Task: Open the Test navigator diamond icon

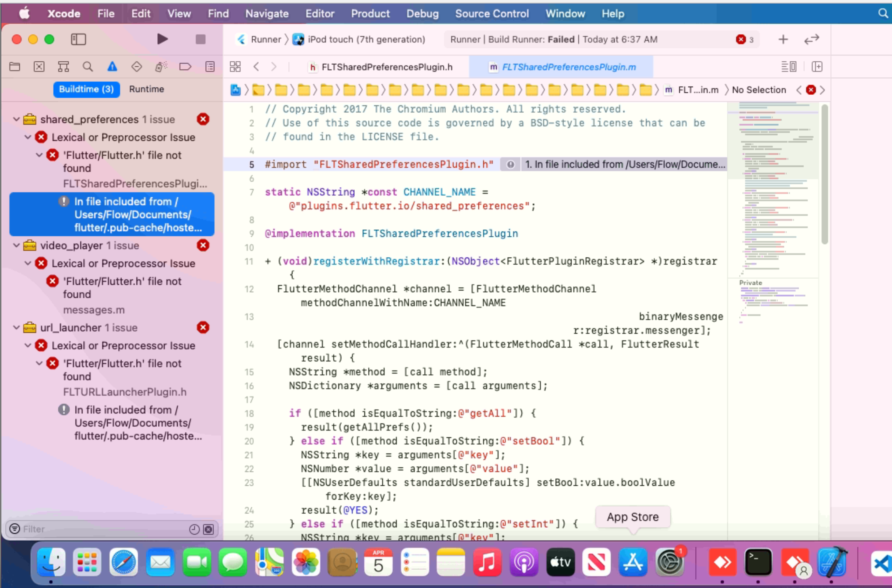Action: point(137,67)
